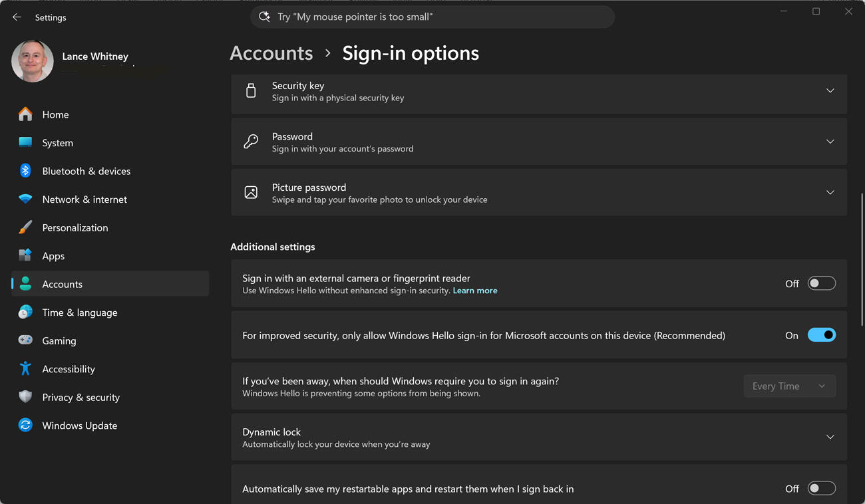Image resolution: width=865 pixels, height=504 pixels.
Task: Click the Time & language clock icon
Action: 25,312
